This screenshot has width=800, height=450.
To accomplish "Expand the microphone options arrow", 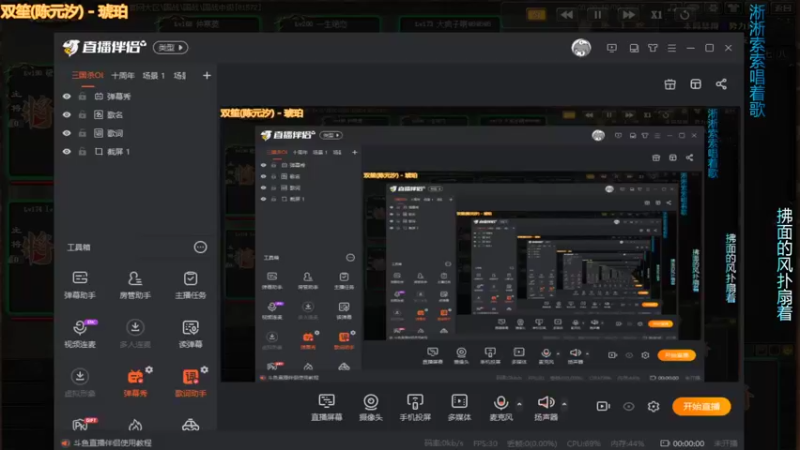I will tap(519, 404).
